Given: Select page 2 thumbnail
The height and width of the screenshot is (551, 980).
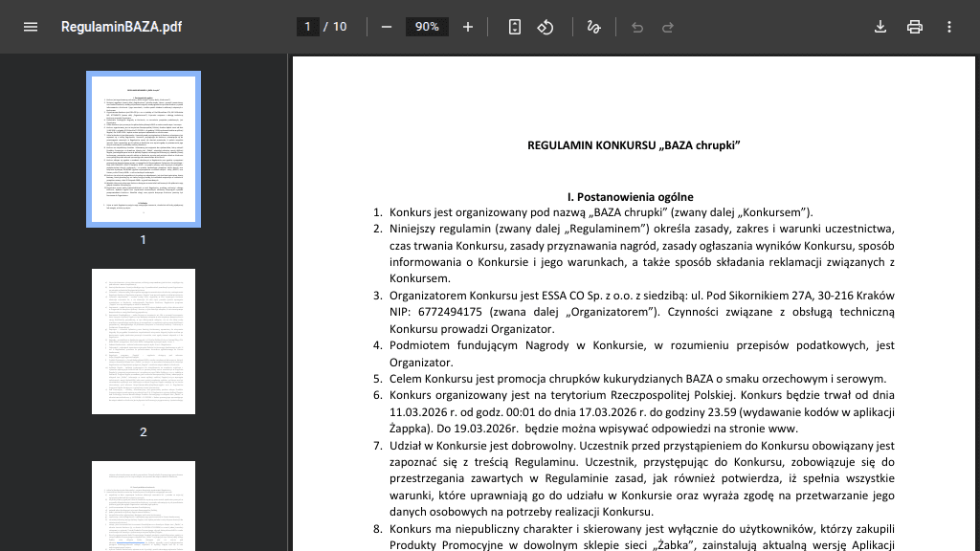Looking at the screenshot, I should 144,342.
